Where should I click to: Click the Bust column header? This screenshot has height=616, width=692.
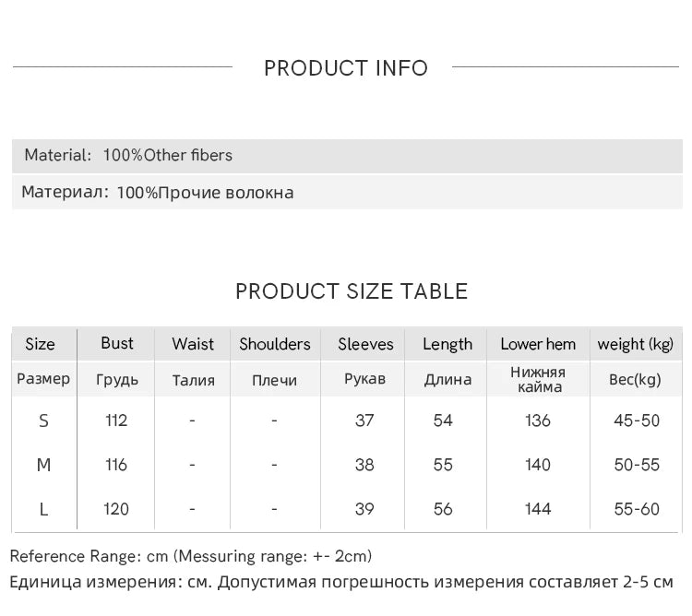tap(116, 343)
